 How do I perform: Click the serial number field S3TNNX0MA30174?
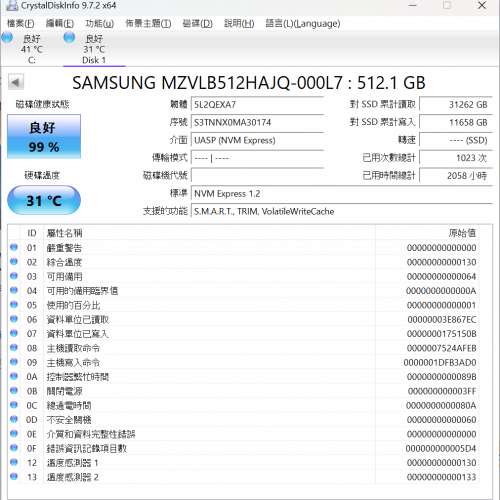pos(257,122)
